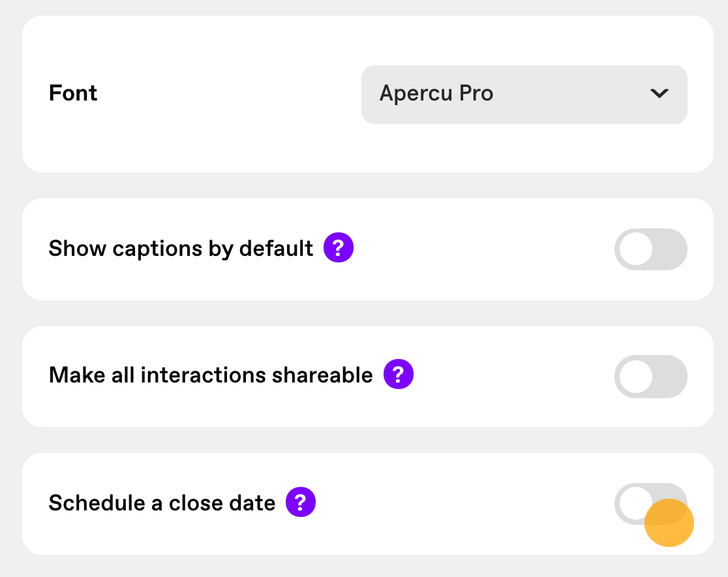This screenshot has width=728, height=577.
Task: Toggle Show captions by default switch
Action: [651, 249]
